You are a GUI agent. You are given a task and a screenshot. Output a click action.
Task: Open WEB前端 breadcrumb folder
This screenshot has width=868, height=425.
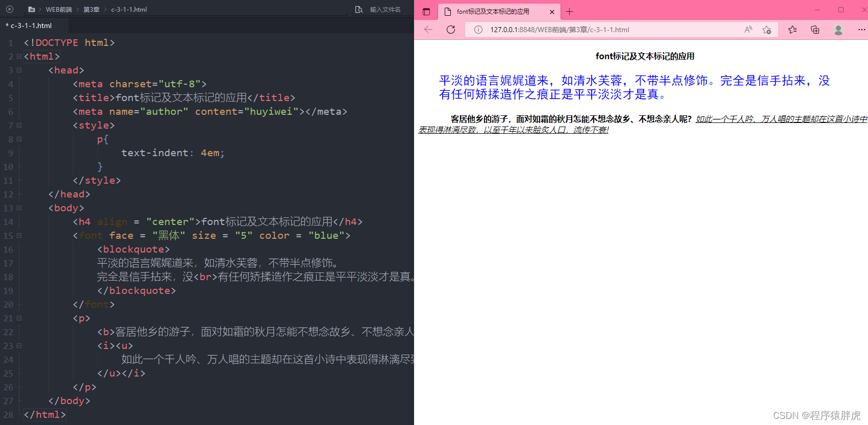coord(59,9)
